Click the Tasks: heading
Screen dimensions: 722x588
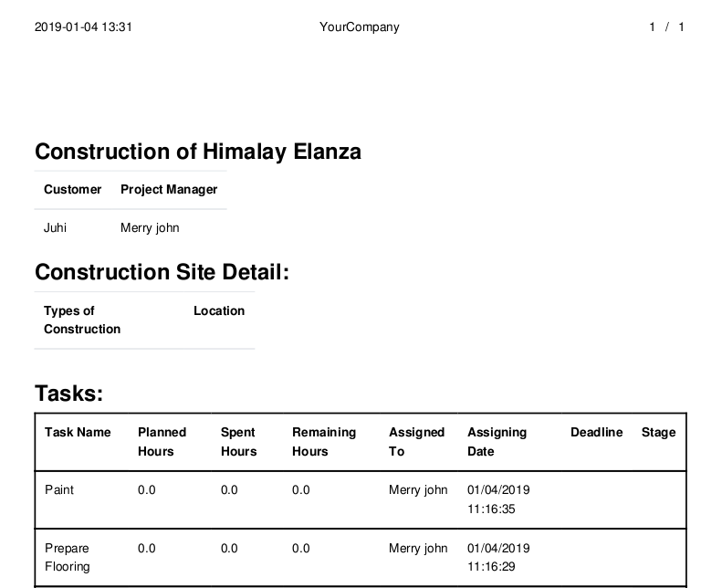[69, 394]
